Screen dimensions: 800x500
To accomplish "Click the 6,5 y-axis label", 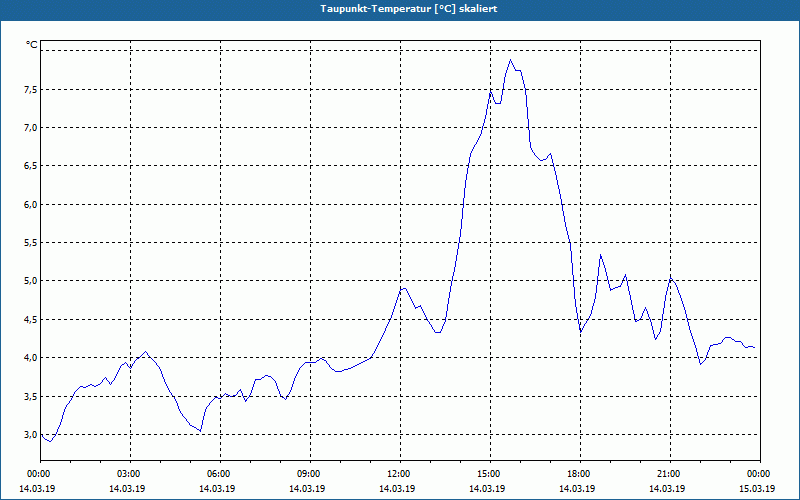I will 32,166.
